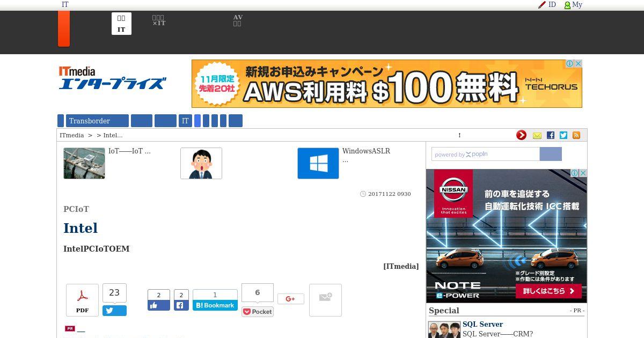Open the IoT article thumbnail
The image size is (644, 338).
[x=84, y=163]
